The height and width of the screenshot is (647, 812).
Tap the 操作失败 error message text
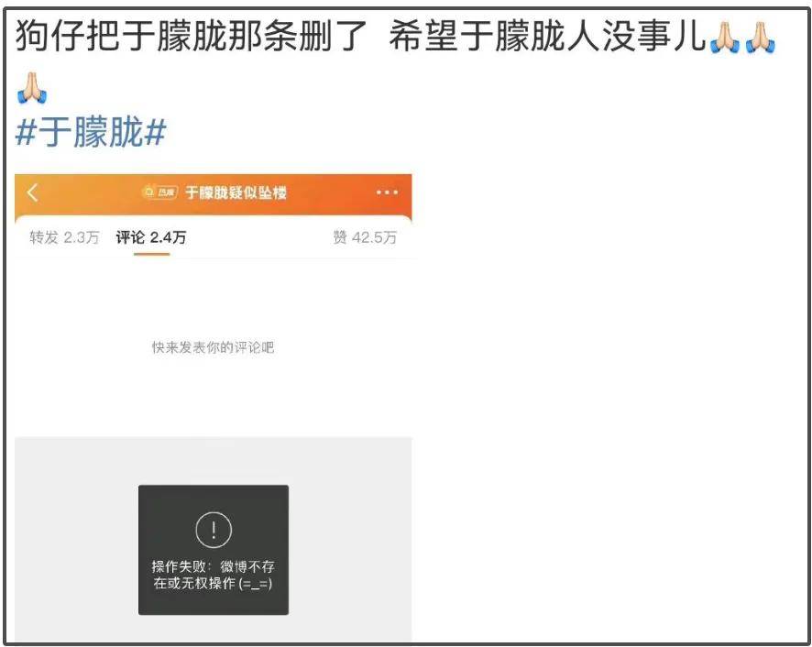[x=214, y=575]
